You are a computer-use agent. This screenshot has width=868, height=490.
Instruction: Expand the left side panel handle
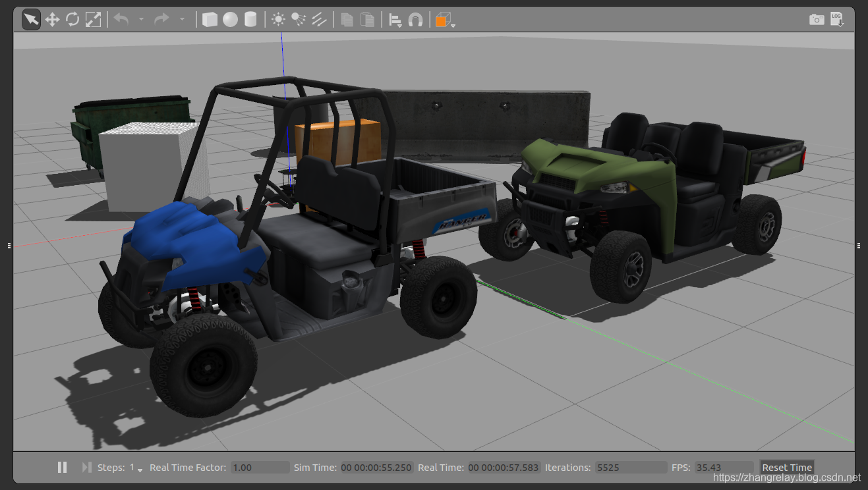click(x=9, y=246)
